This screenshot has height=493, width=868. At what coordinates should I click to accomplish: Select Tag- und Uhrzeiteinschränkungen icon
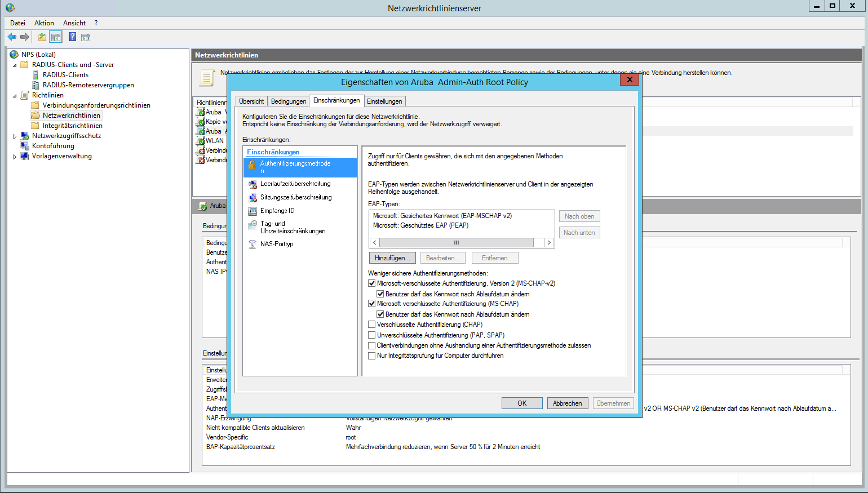point(253,225)
